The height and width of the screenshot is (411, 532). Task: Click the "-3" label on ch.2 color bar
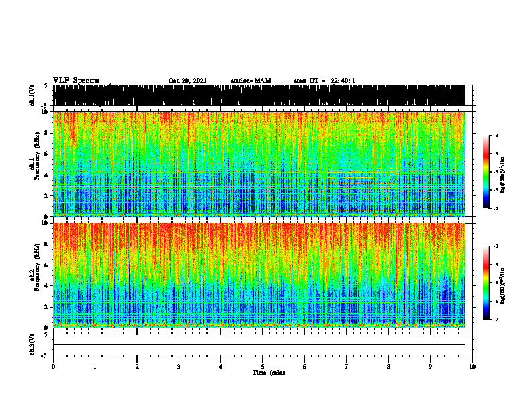click(x=496, y=246)
